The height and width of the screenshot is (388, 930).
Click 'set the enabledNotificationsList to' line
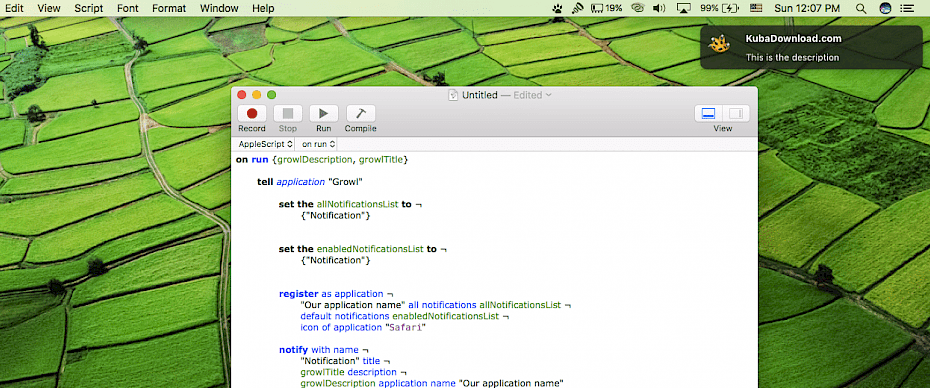point(363,249)
